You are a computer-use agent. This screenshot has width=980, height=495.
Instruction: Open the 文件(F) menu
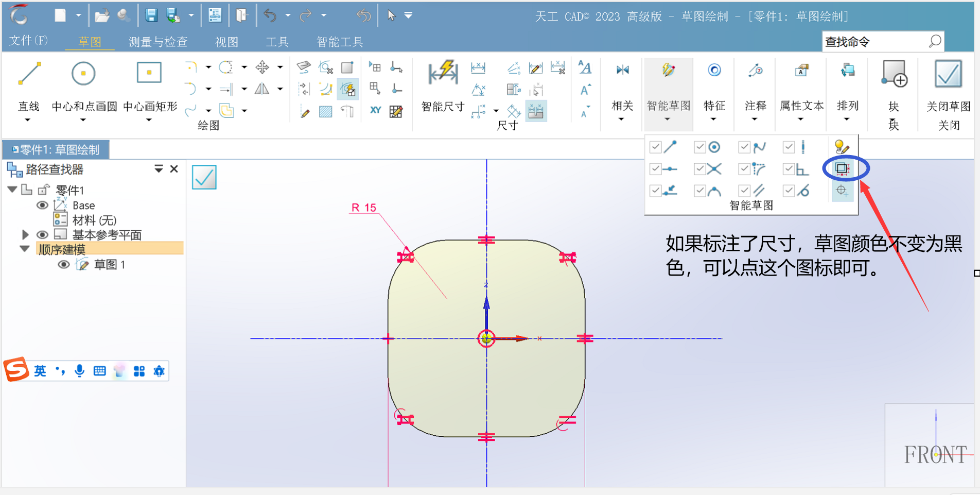[x=29, y=40]
